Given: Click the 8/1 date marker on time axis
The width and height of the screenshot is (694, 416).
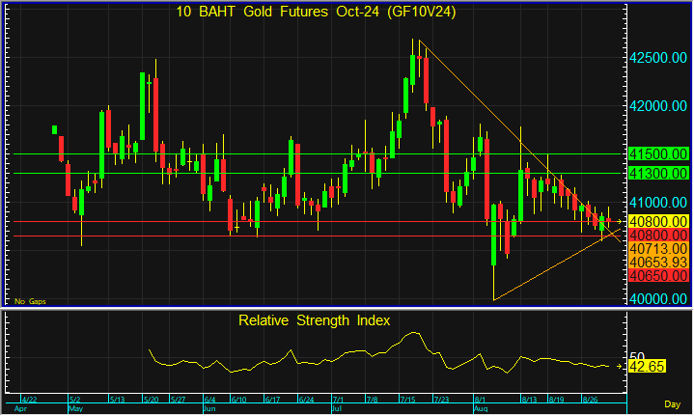Looking at the screenshot, I should tap(480, 400).
